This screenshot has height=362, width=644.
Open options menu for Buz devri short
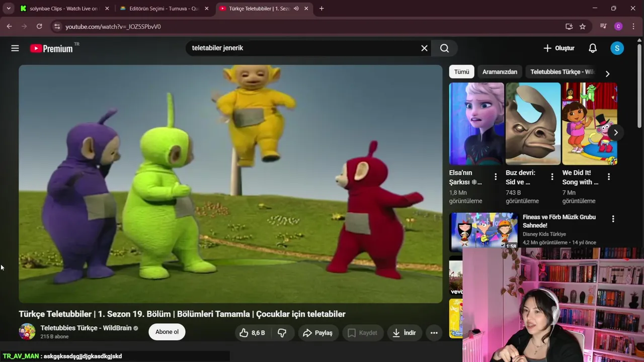552,177
